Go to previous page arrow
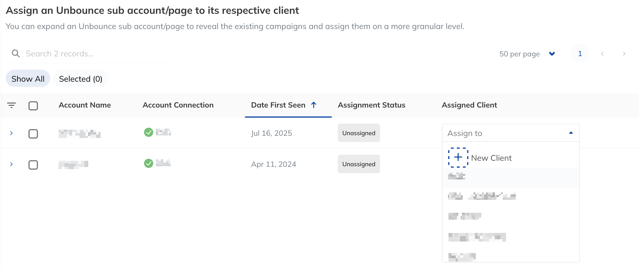644x268 pixels. (602, 54)
